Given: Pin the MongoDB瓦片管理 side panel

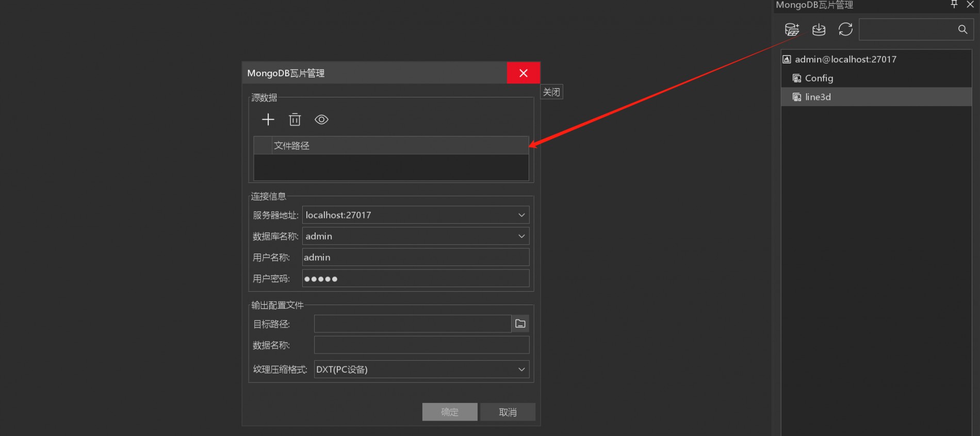Looking at the screenshot, I should point(954,4).
